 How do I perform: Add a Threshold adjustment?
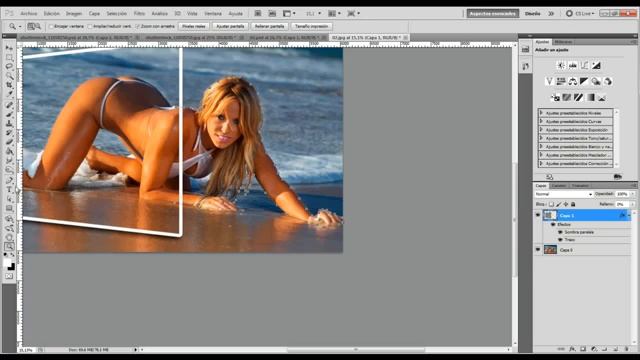578,98
